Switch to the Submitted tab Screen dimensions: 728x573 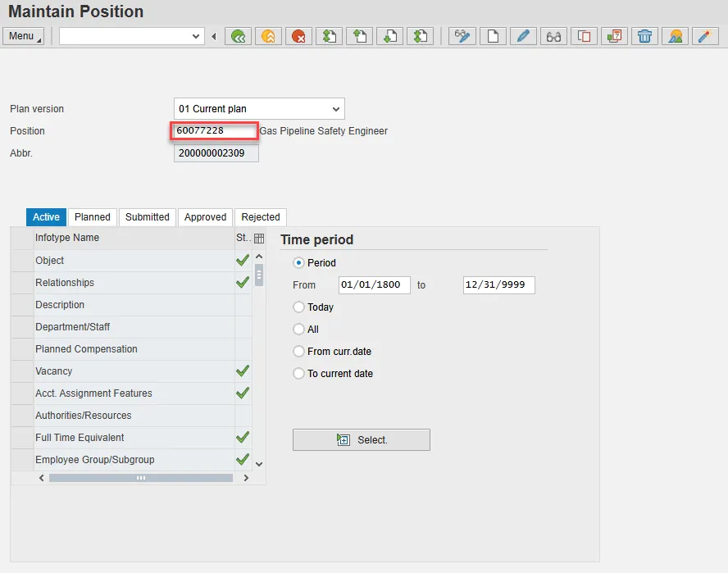(x=148, y=217)
